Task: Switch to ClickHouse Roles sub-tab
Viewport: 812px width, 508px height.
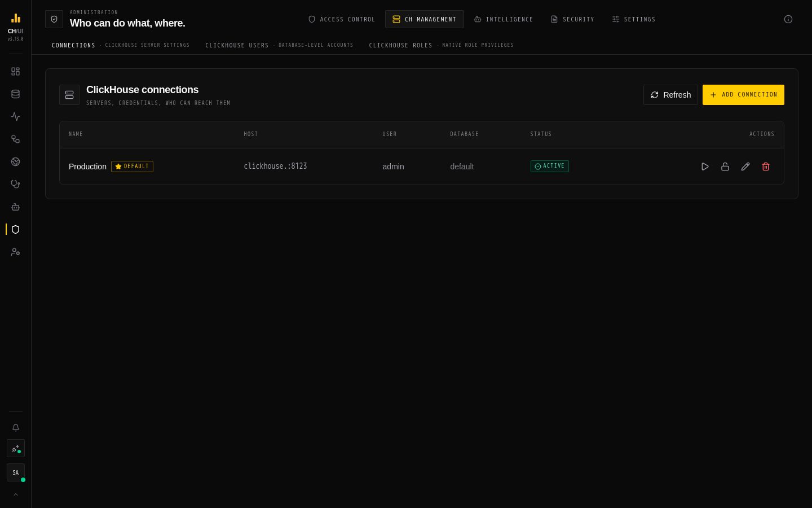Action: pyautogui.click(x=441, y=45)
